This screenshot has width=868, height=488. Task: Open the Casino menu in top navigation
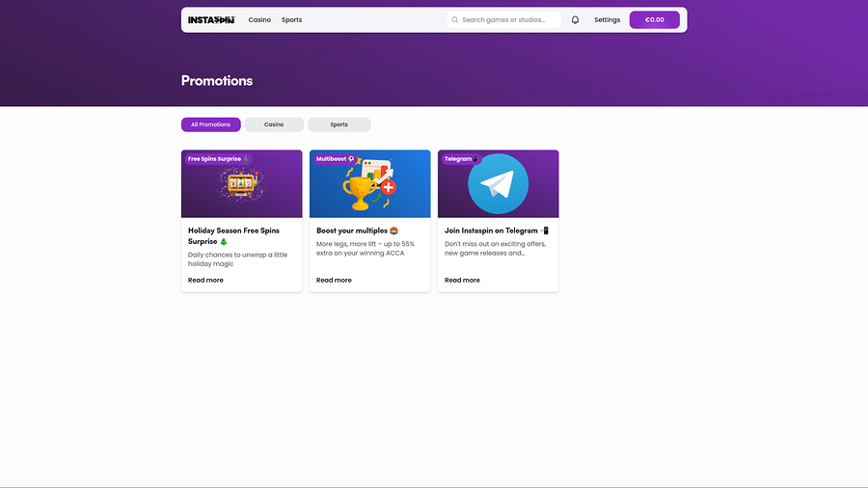click(259, 19)
